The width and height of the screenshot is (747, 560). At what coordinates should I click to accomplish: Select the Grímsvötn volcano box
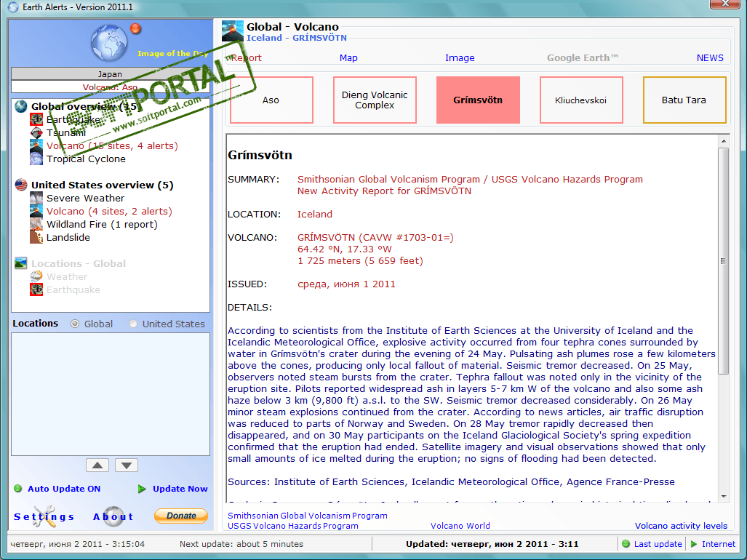478,100
